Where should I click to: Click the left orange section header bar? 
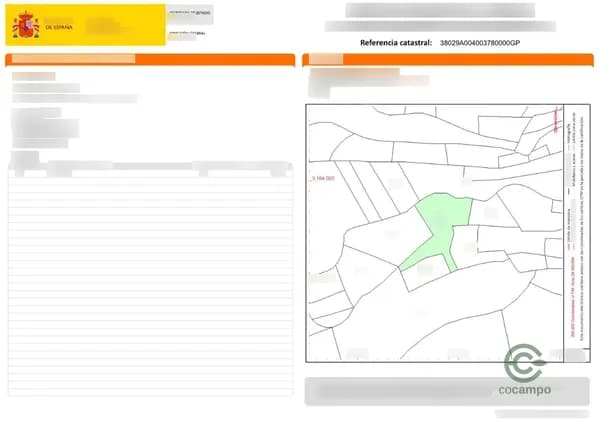point(150,60)
